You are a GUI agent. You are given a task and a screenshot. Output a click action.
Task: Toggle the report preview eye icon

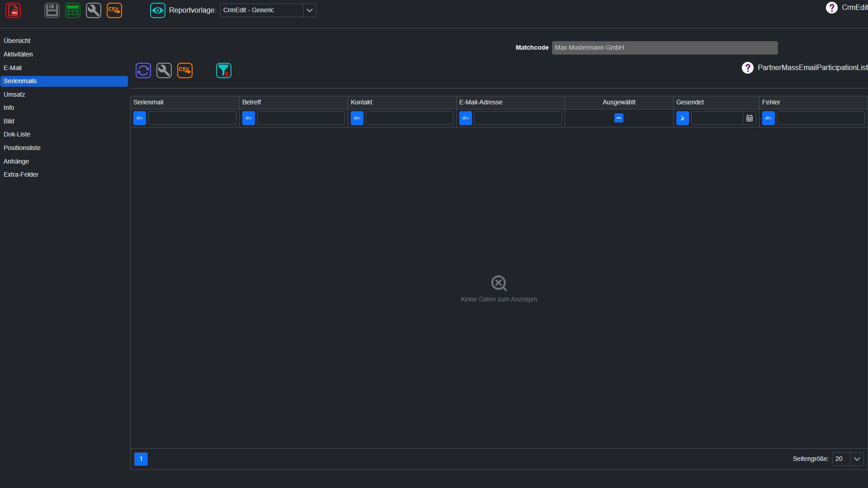coord(158,10)
